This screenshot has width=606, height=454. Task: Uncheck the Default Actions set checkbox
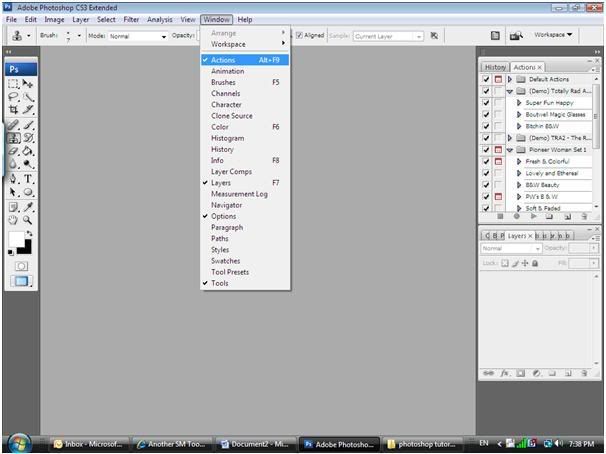(x=486, y=78)
